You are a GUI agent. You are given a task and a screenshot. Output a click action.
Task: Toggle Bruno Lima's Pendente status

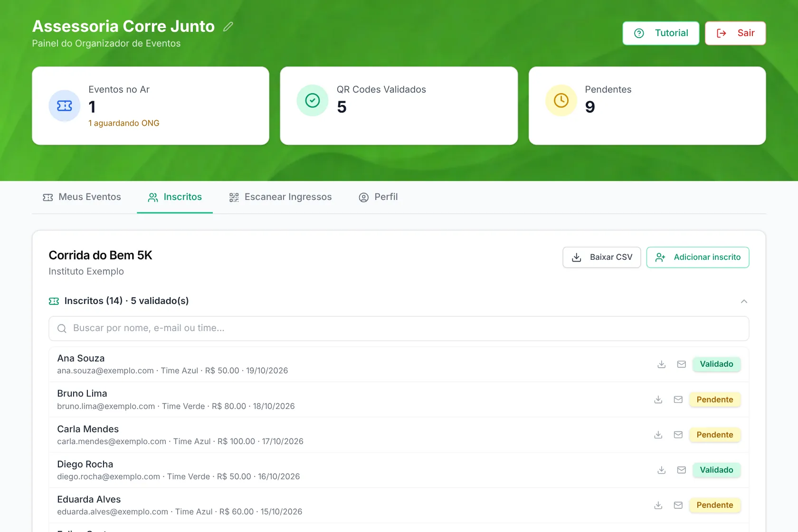point(715,399)
